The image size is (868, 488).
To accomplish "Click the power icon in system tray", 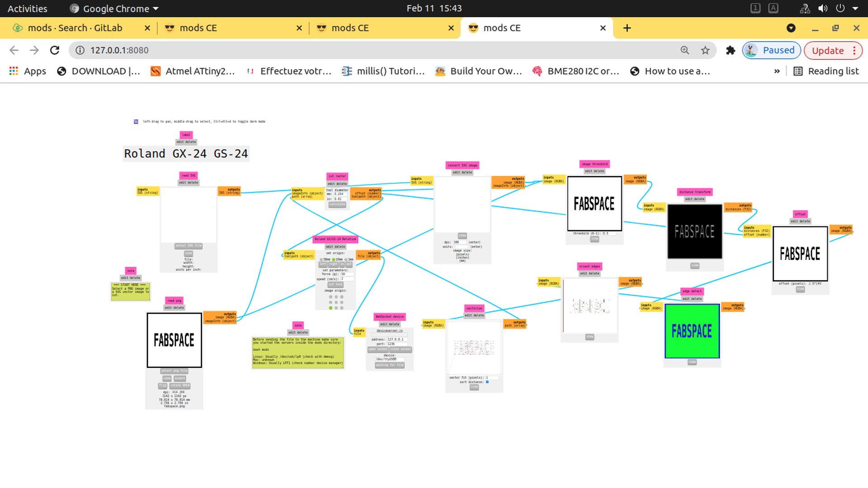I will [840, 8].
